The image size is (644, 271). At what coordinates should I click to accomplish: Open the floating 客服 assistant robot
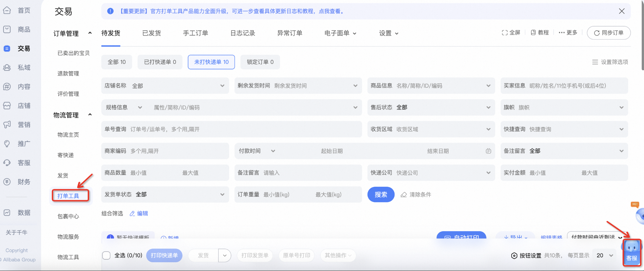pos(632,253)
